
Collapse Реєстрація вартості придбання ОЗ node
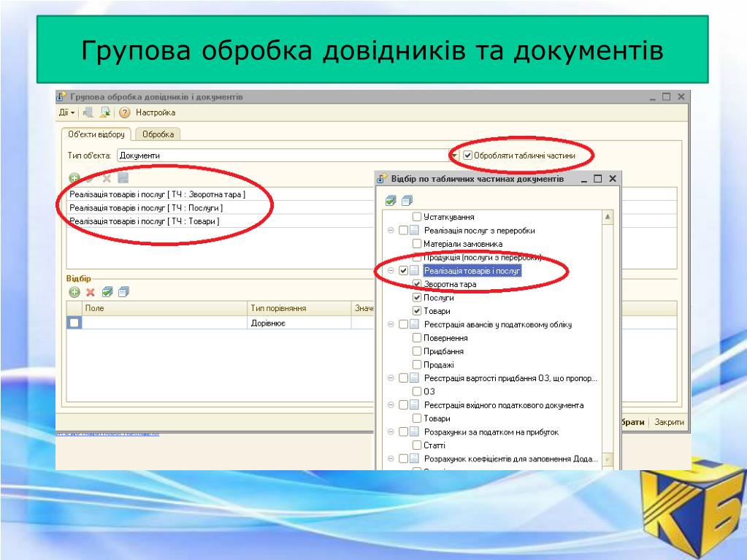point(391,379)
